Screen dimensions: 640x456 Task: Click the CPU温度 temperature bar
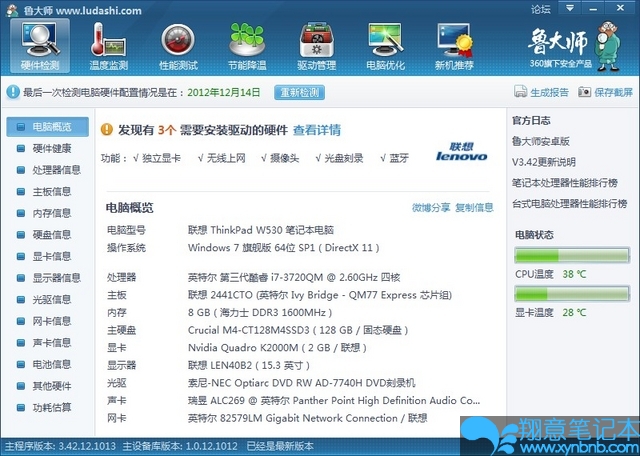[x=572, y=256]
